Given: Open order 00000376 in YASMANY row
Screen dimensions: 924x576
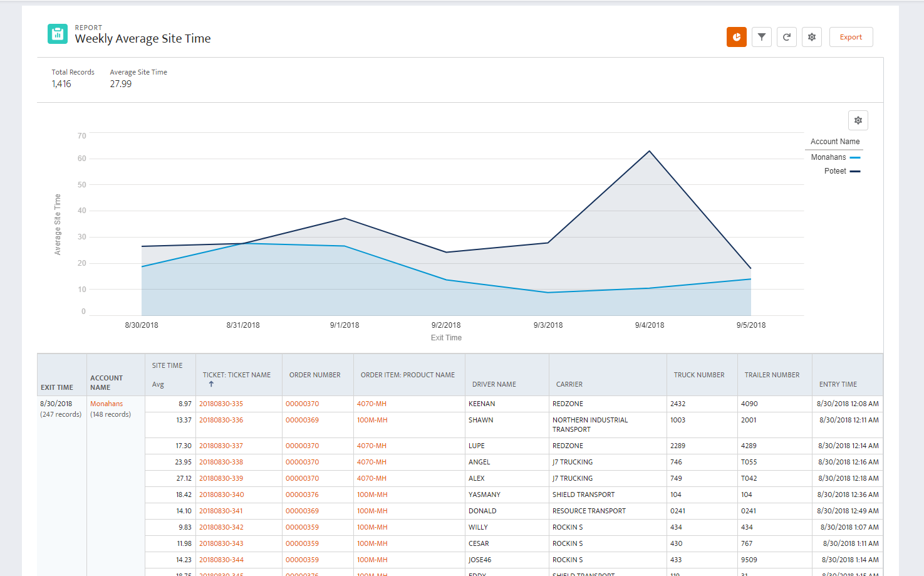Looking at the screenshot, I should tap(302, 495).
